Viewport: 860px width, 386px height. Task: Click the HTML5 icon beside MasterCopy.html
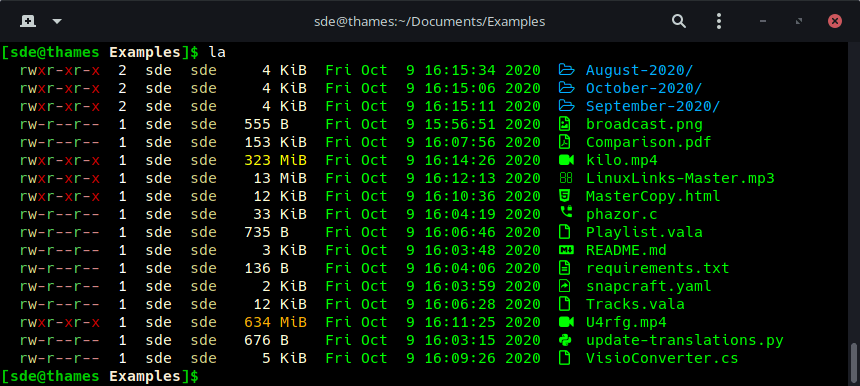tap(564, 196)
